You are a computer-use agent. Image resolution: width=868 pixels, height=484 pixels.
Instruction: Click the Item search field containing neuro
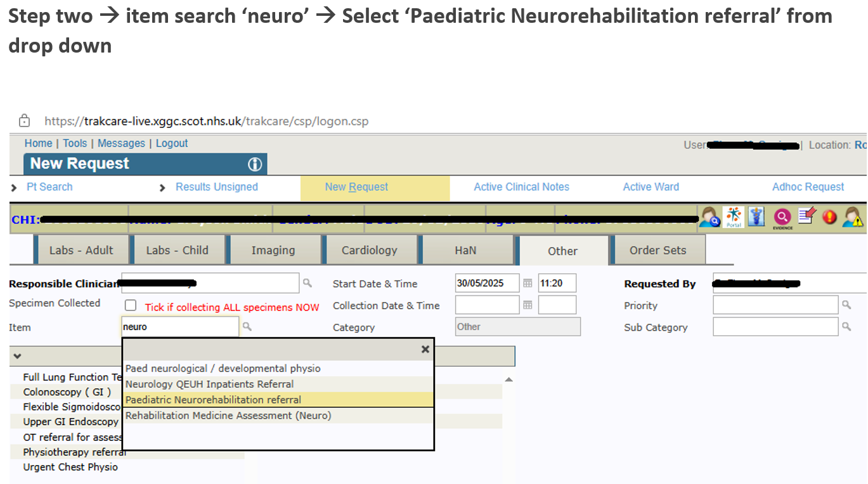point(179,327)
